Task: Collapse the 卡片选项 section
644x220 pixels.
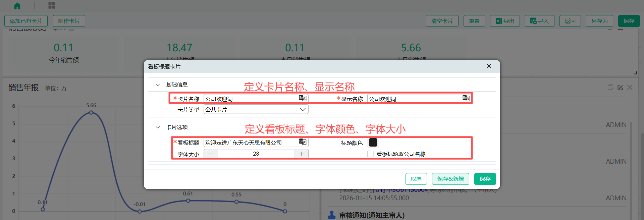Action: coord(158,127)
